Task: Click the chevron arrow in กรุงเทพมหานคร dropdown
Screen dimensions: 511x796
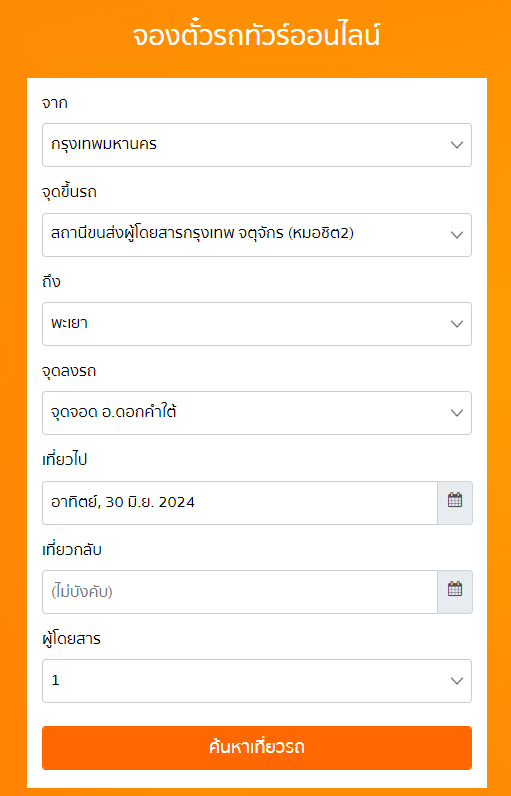Action: (x=457, y=145)
